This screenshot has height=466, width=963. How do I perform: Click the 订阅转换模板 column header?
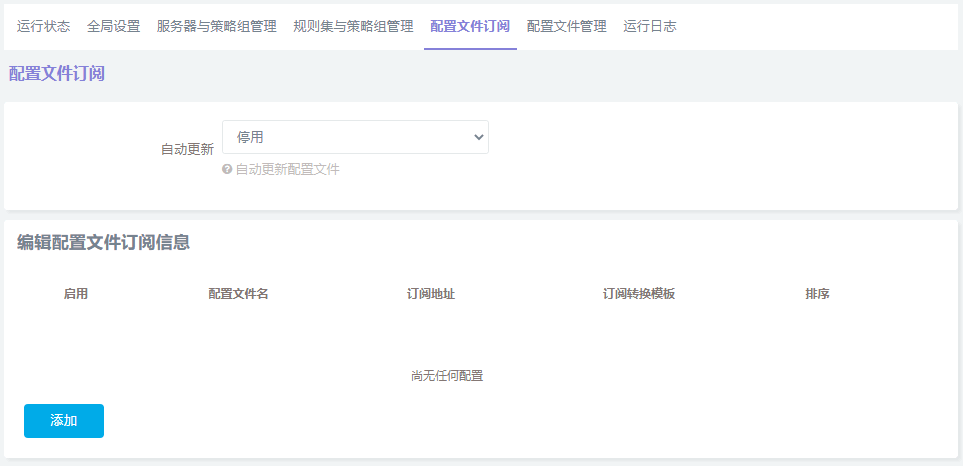pos(639,294)
